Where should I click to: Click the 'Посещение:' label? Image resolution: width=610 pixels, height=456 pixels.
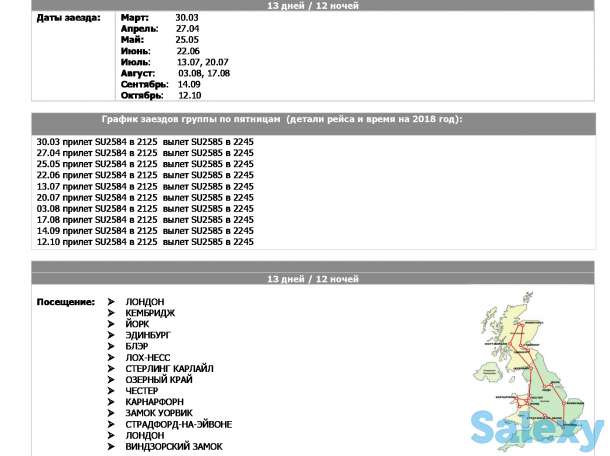[66, 302]
